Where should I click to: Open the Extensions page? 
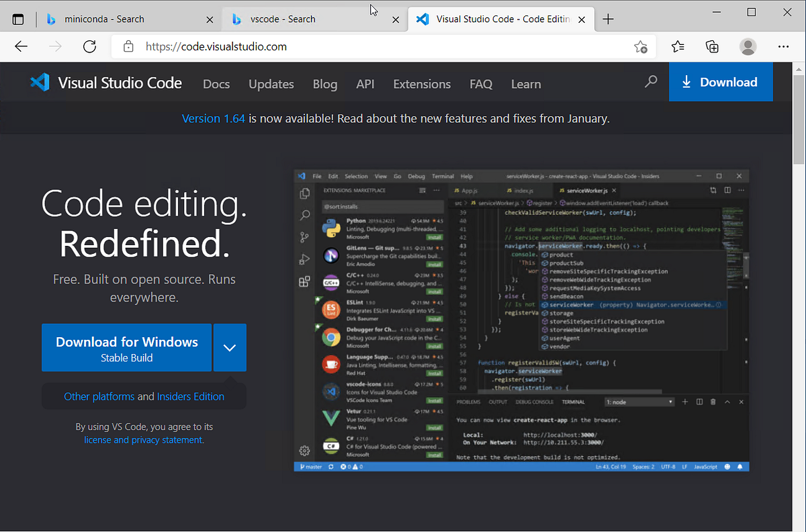tap(422, 84)
